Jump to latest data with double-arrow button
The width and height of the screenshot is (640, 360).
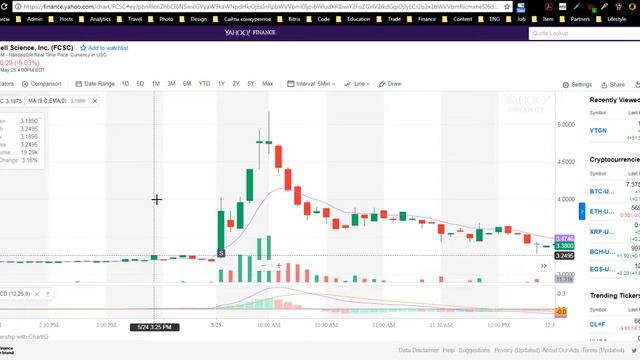coord(544,266)
